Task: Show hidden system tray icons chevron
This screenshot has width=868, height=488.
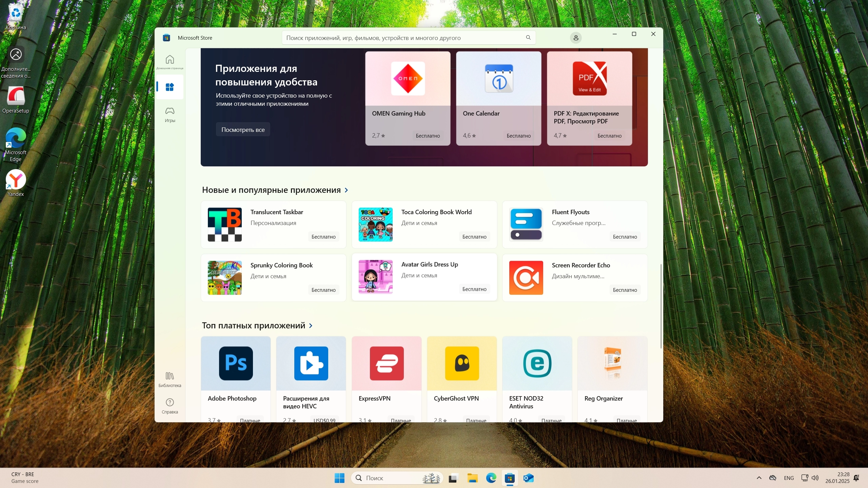Action: [759, 478]
